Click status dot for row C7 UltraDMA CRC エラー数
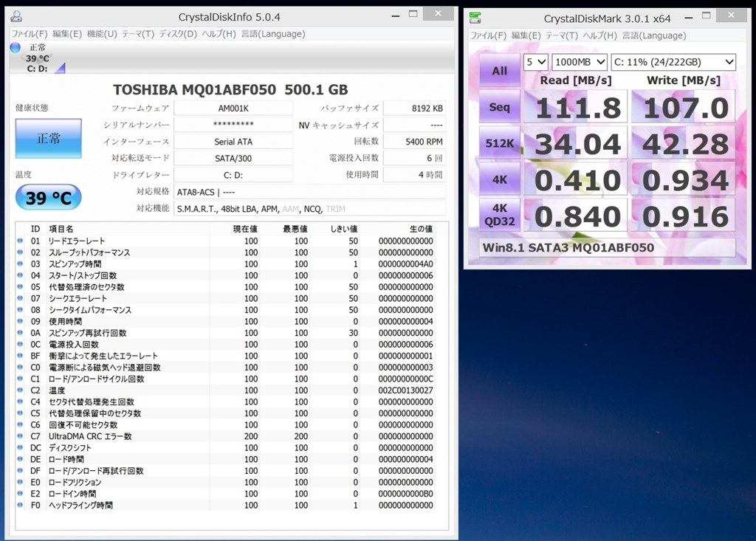The width and height of the screenshot is (756, 541). pos(20,436)
